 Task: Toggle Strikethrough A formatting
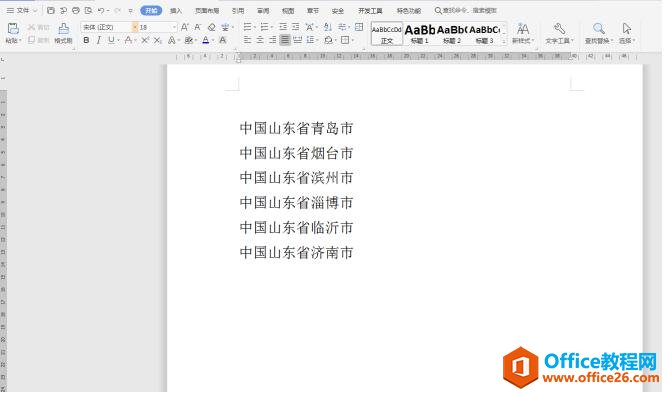tap(128, 40)
